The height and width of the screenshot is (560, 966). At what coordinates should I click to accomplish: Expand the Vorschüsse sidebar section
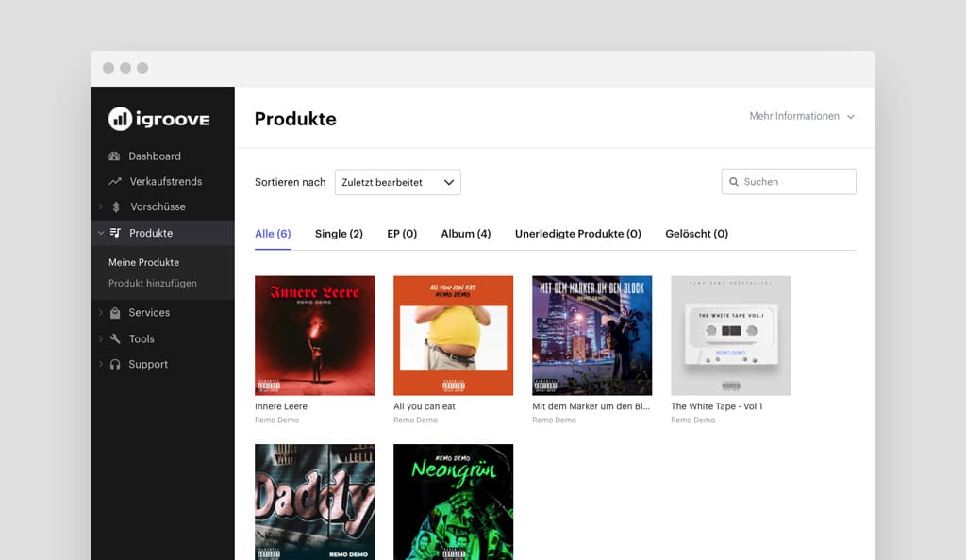(101, 206)
